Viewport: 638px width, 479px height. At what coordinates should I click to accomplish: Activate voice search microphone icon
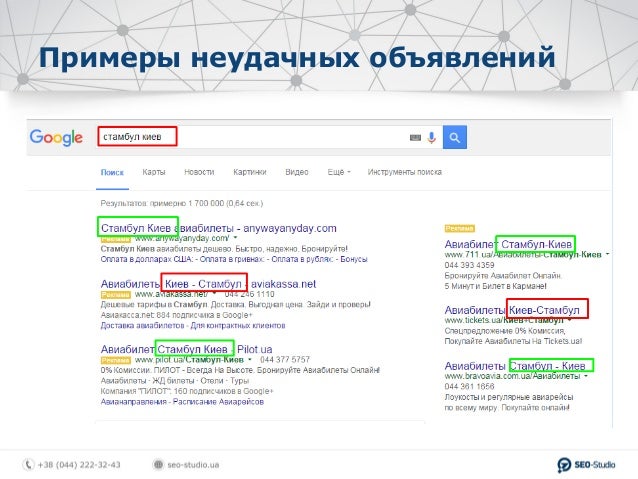click(x=432, y=138)
